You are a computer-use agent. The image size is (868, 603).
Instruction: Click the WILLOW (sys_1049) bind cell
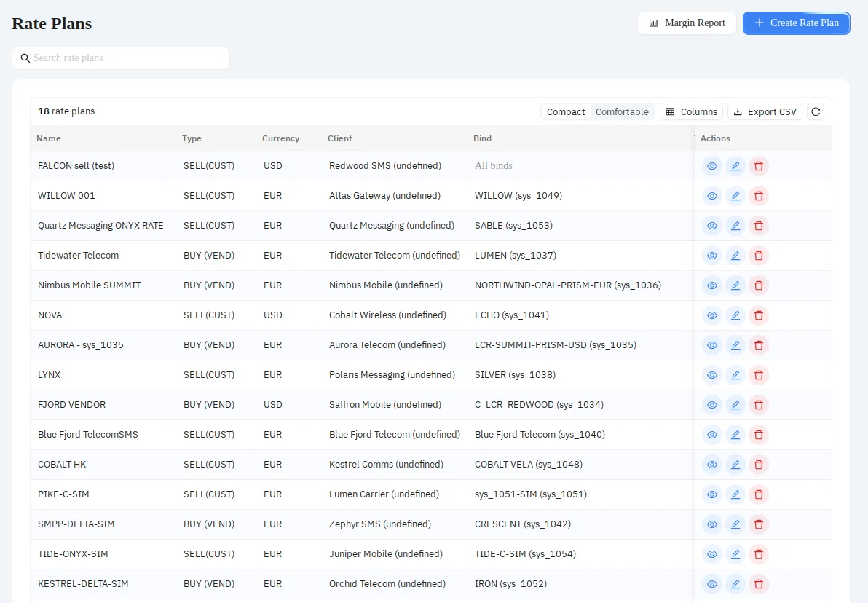point(518,196)
